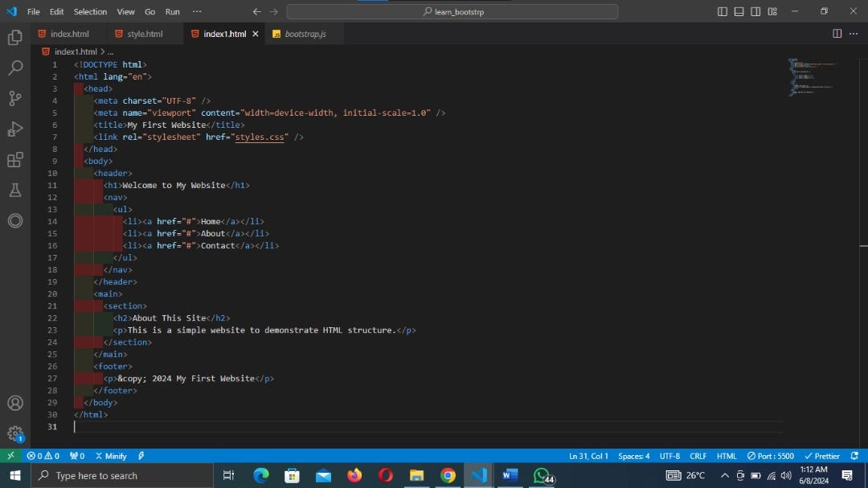
Task: Open the editor actions ellipsis menu
Action: (x=854, y=33)
